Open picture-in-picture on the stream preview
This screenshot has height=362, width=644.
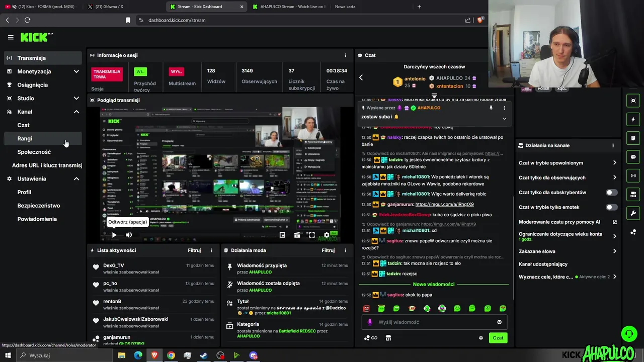point(282,235)
